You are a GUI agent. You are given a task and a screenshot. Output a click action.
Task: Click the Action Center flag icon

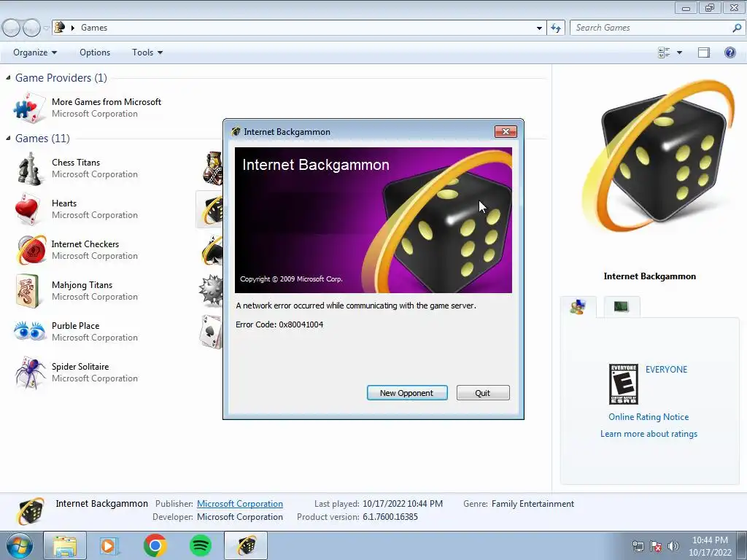[656, 546]
